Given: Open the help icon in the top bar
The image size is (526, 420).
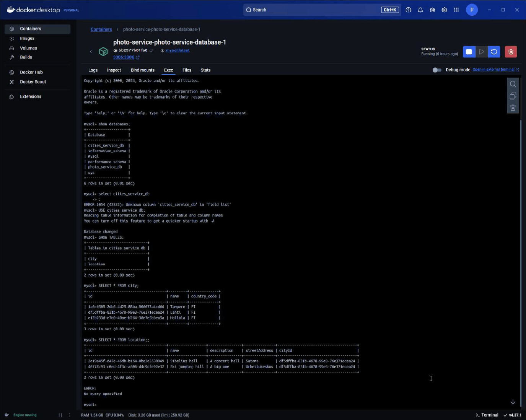Looking at the screenshot, I should [x=409, y=10].
